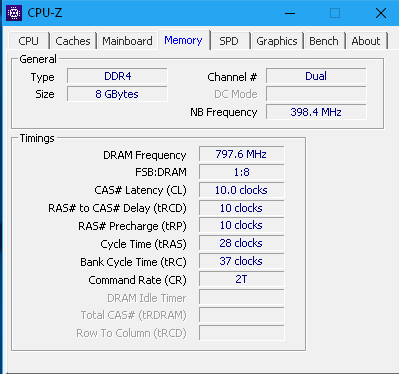Select the 28 clocks tRAS value

(x=241, y=243)
